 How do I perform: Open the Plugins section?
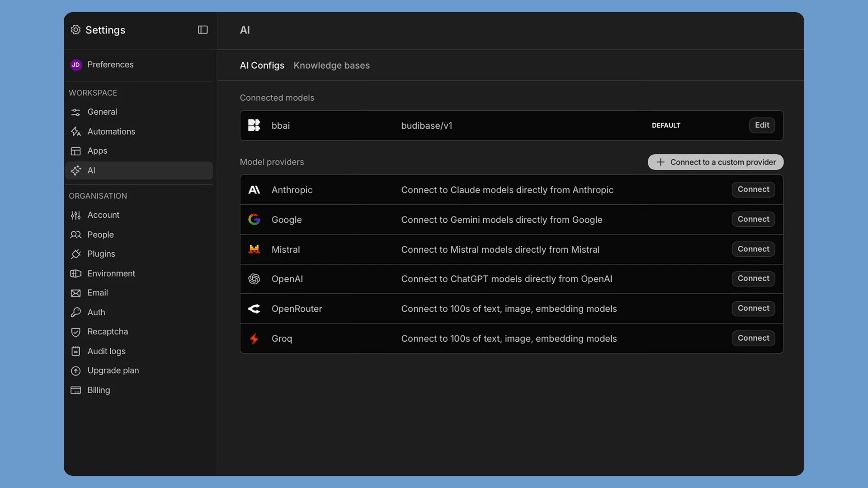point(101,254)
